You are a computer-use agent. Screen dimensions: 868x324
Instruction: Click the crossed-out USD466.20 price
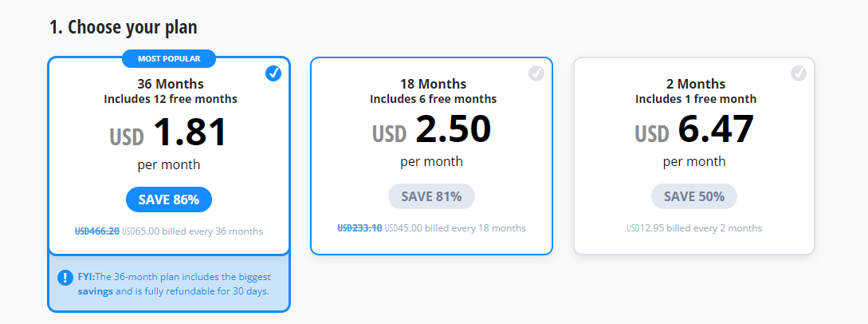[97, 231]
